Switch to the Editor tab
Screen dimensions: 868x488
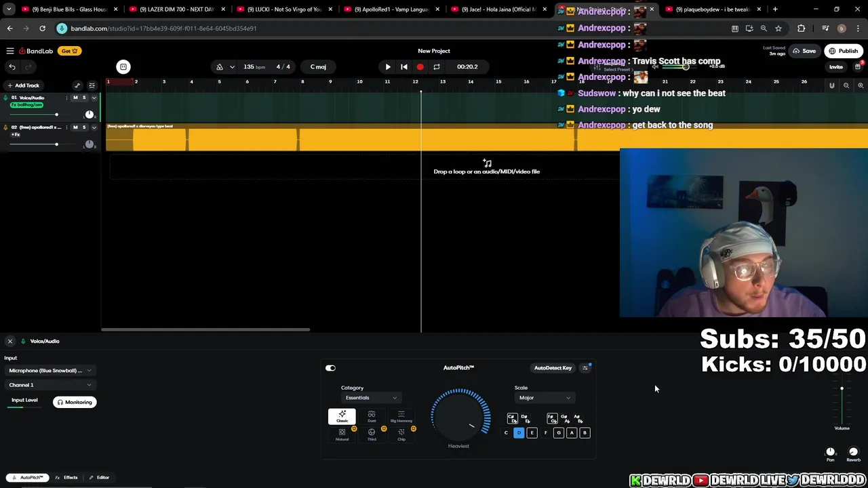click(99, 477)
